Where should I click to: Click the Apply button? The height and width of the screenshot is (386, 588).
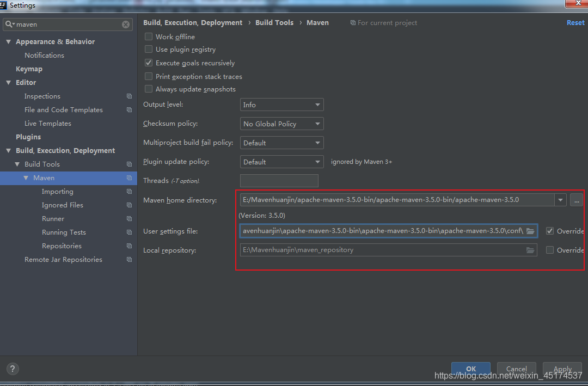coord(562,369)
